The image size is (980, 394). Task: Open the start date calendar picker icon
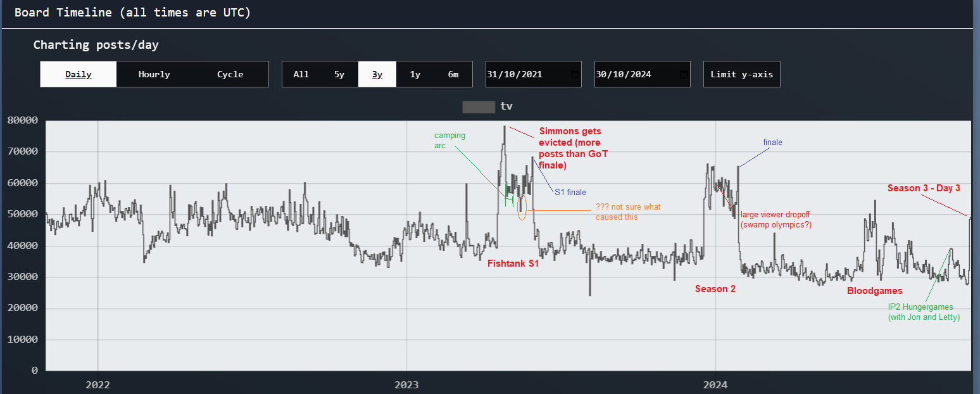(x=575, y=74)
